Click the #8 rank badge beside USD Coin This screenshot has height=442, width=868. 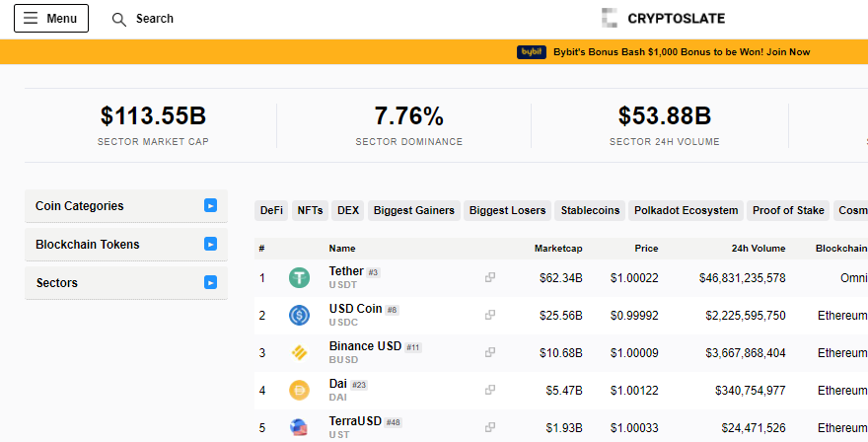pos(392,310)
